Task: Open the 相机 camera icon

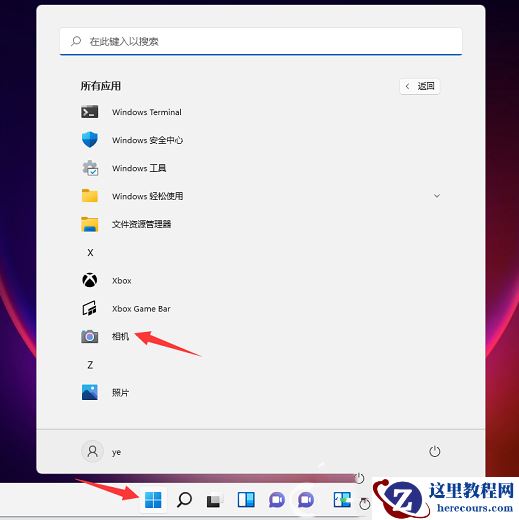Action: 90,337
